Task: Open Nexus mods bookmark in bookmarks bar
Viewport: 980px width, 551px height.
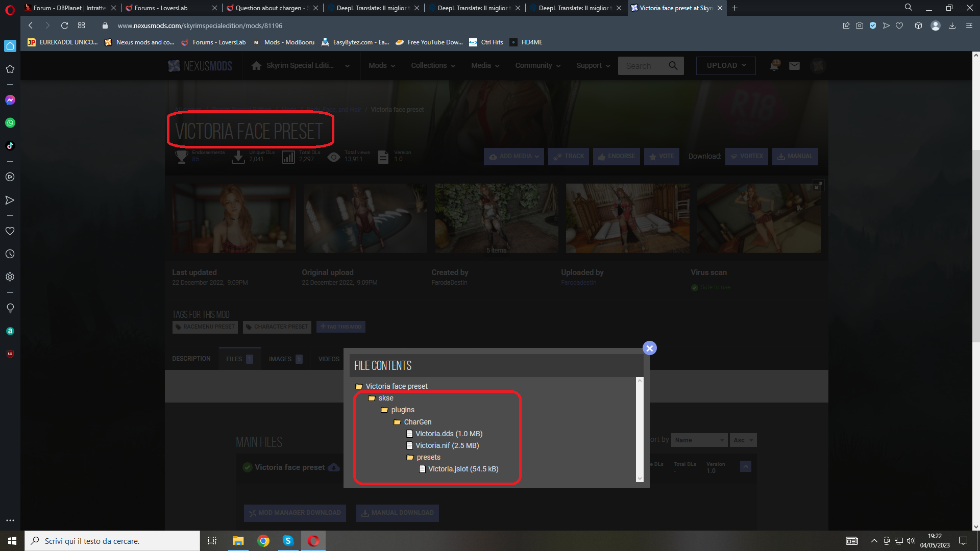Action: click(139, 42)
